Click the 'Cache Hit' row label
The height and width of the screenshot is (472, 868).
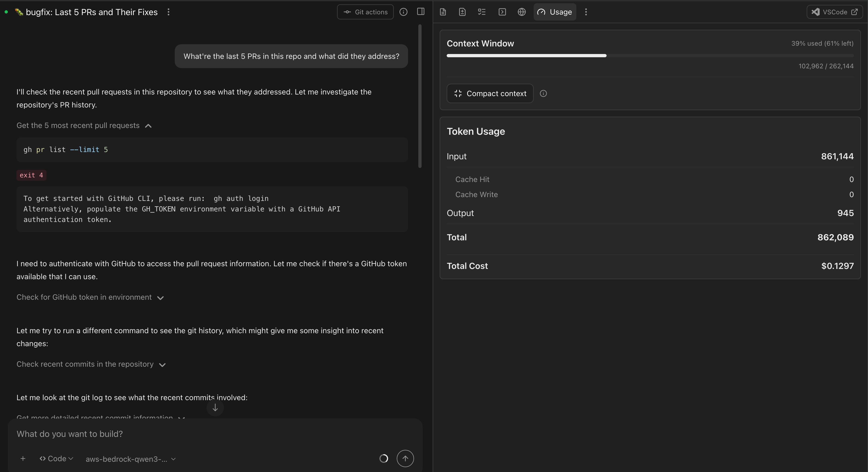click(472, 180)
